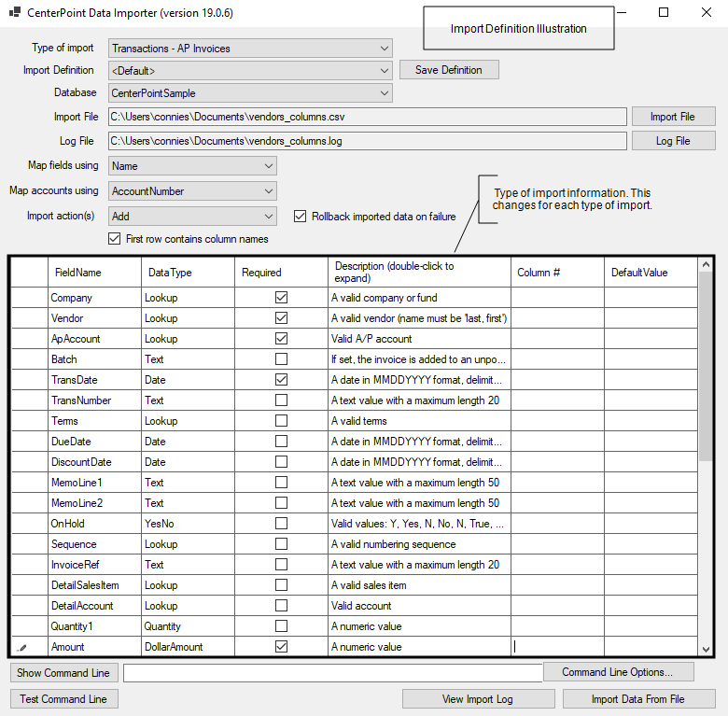Open the Import Definition dropdown
The height and width of the screenshot is (716, 728).
coord(250,71)
